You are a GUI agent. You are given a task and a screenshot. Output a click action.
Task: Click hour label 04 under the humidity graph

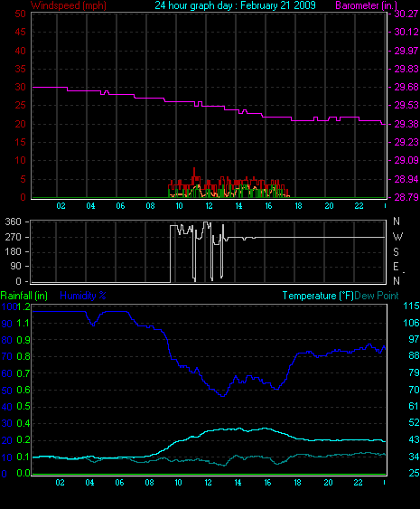[x=89, y=483]
